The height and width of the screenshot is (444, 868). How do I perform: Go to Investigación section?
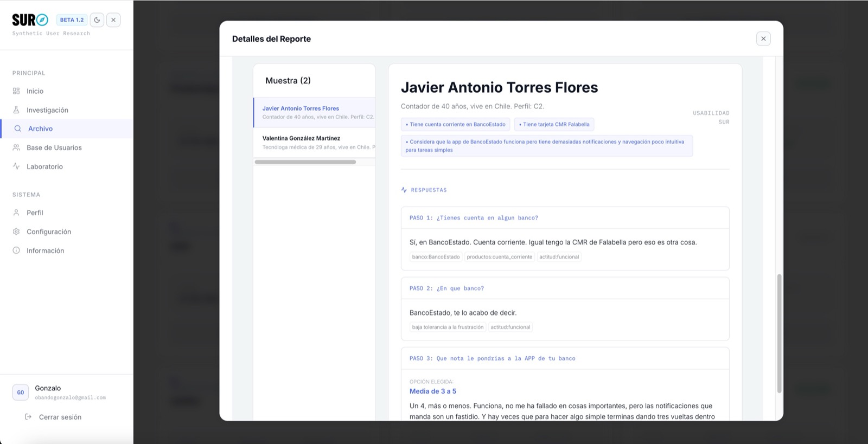[66, 110]
